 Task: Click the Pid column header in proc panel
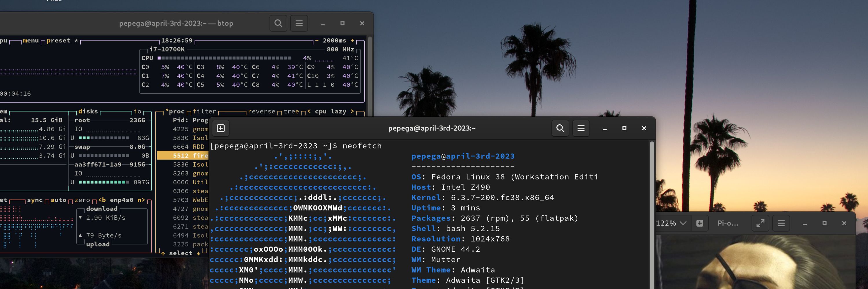(181, 120)
